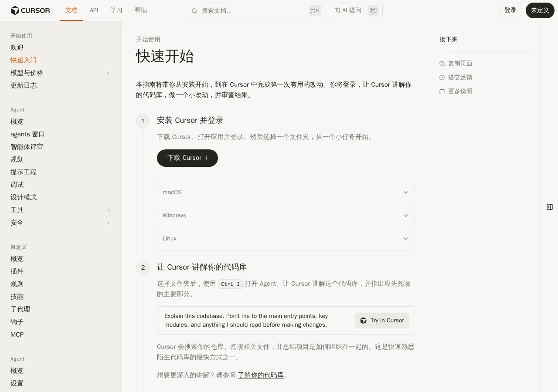Viewport: 558px width, 392px height.
Task: Click the more notes comment icon
Action: coord(442,91)
